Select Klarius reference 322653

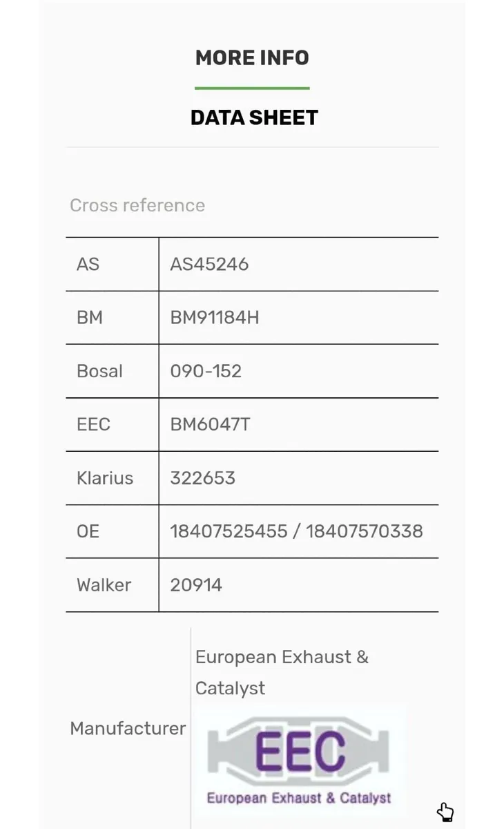click(202, 478)
